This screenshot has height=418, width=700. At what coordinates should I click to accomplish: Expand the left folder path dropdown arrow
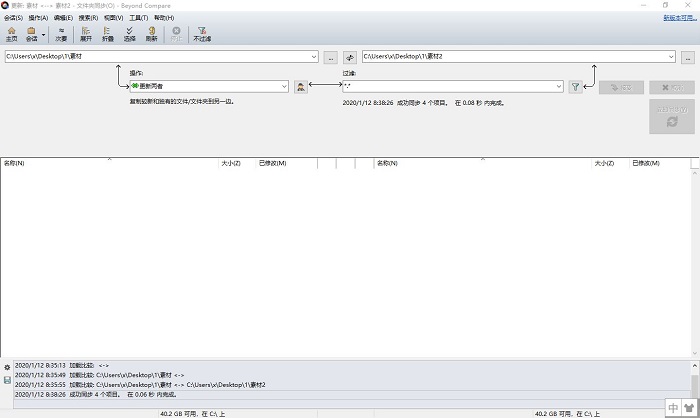point(314,57)
